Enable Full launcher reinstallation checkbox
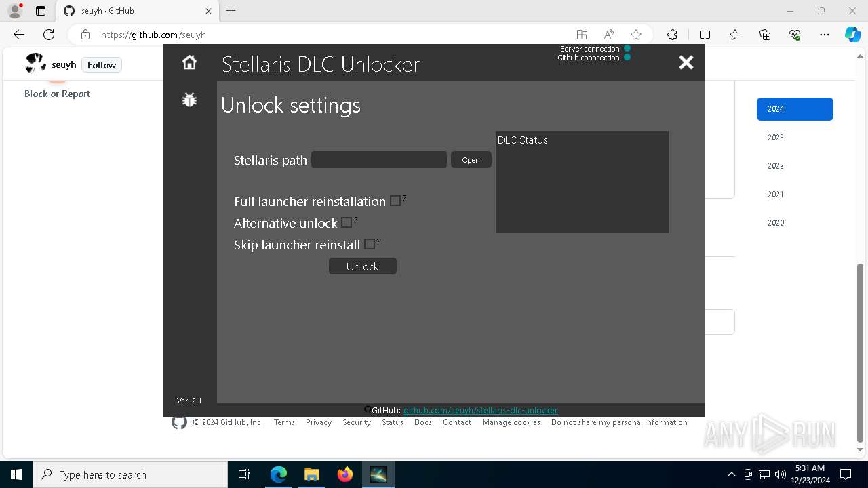Screen dimensions: 868x488 pyautogui.click(x=395, y=201)
